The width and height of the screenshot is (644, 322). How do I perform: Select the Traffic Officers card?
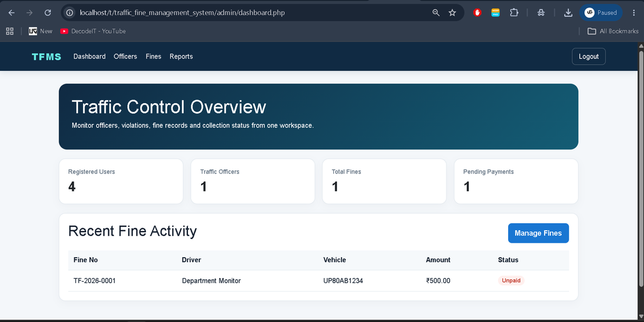click(253, 181)
